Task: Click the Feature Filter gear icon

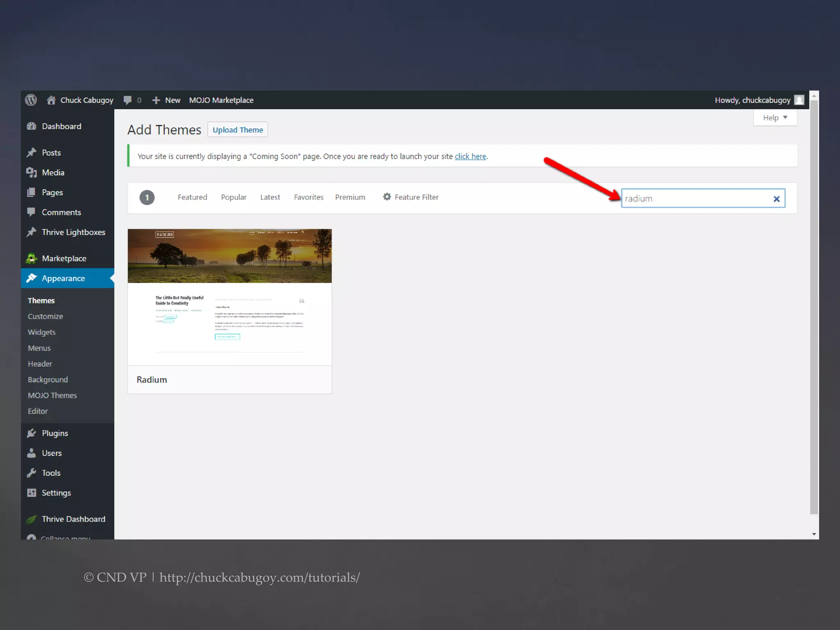Action: 387,197
